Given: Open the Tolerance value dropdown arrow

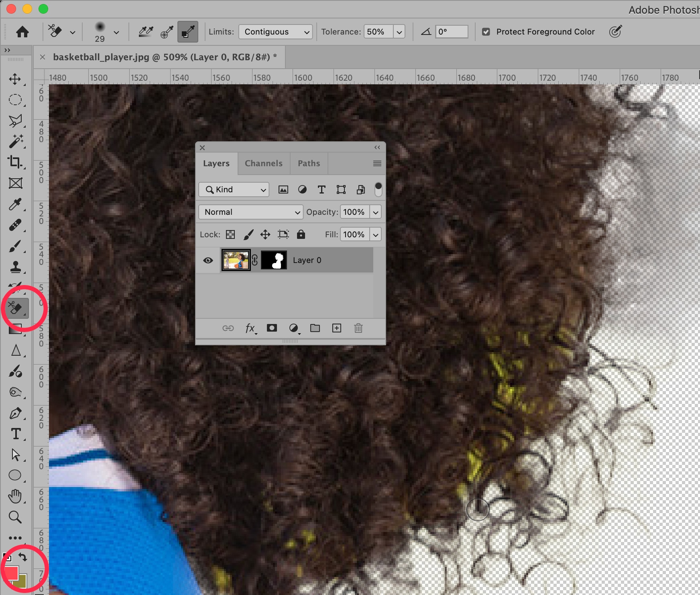Looking at the screenshot, I should click(399, 32).
